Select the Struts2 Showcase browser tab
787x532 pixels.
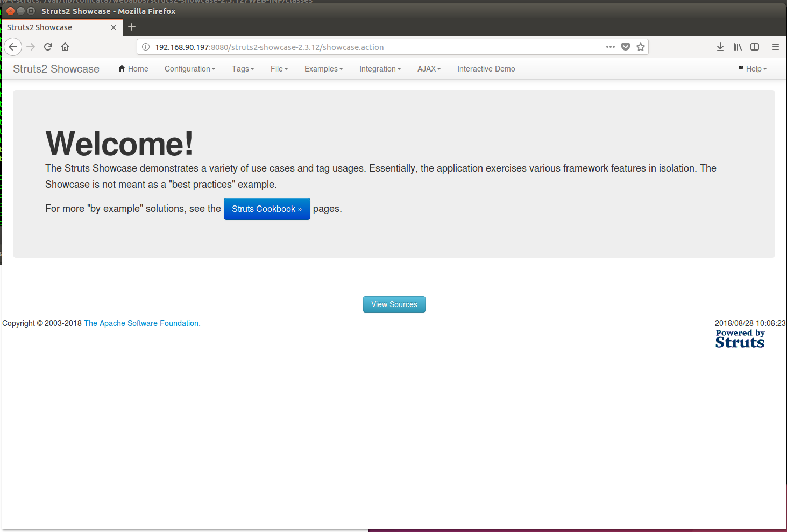pos(61,27)
